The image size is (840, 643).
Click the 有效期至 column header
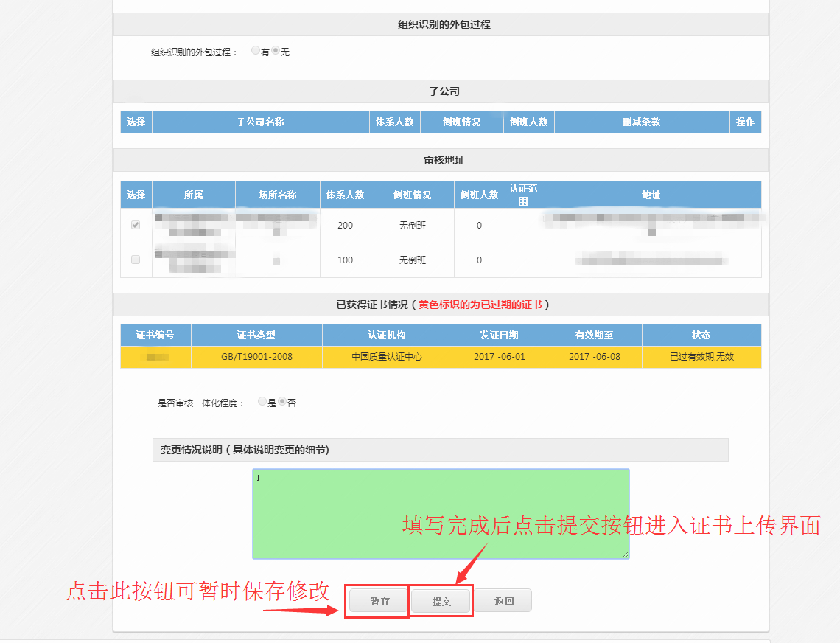point(594,335)
